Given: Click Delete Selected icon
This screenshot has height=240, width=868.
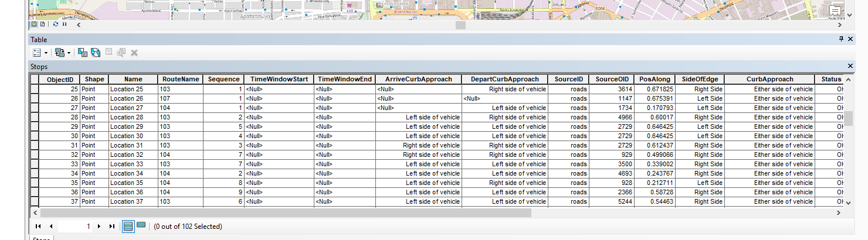Looking at the screenshot, I should [x=134, y=53].
